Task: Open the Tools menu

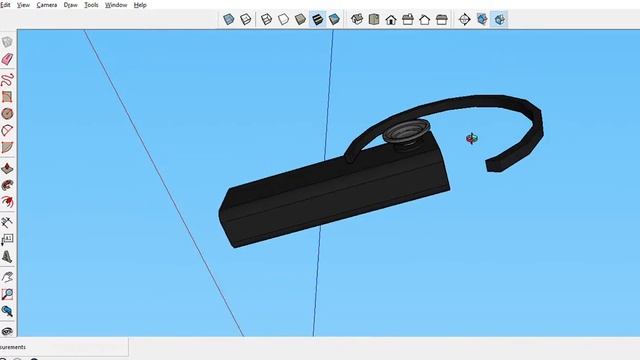Action: (x=91, y=5)
